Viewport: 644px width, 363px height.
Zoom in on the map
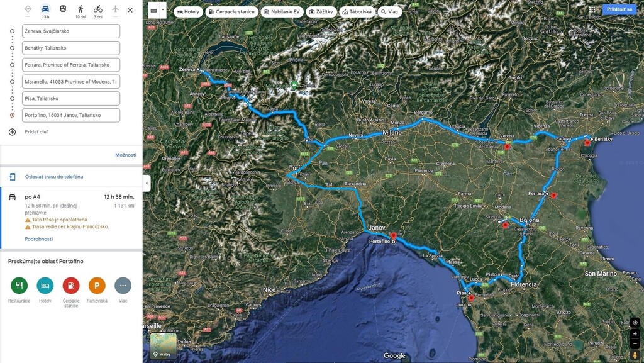pos(635,334)
